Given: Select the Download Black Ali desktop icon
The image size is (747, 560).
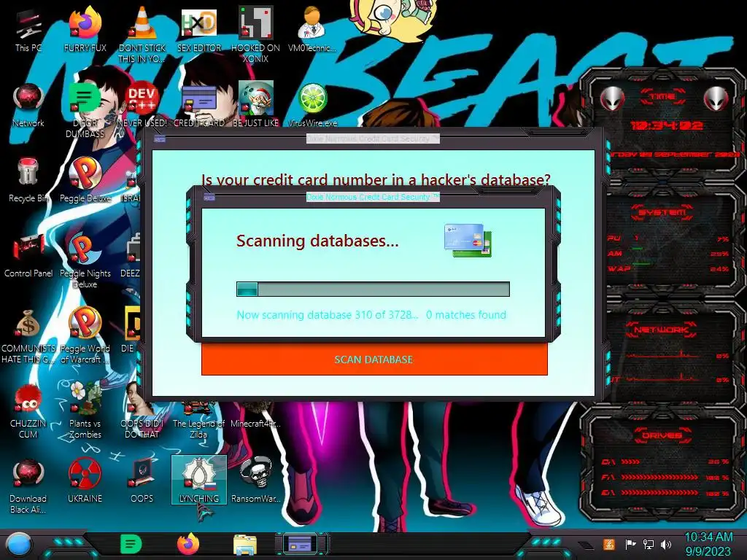Looking at the screenshot, I should (28, 486).
